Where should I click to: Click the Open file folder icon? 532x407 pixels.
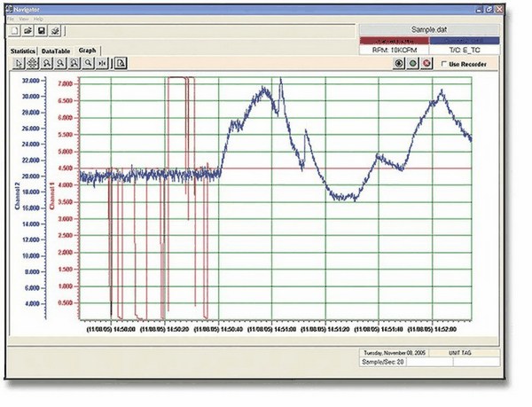(29, 30)
